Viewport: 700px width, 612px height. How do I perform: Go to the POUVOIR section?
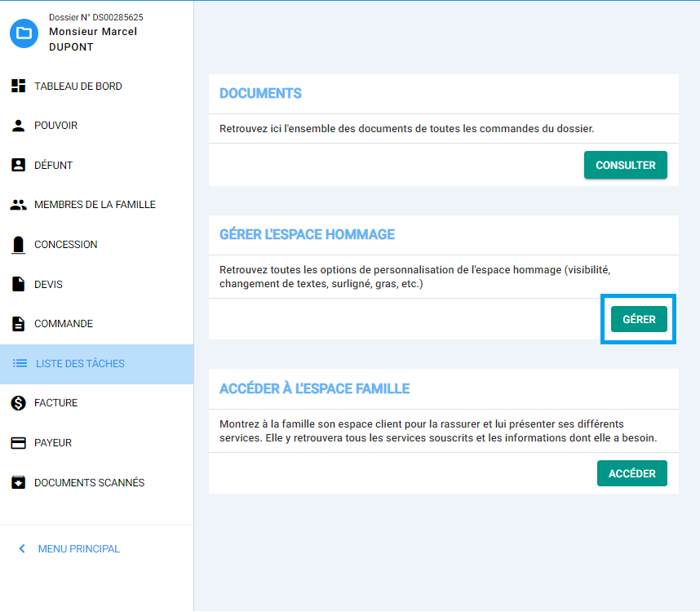click(97, 126)
